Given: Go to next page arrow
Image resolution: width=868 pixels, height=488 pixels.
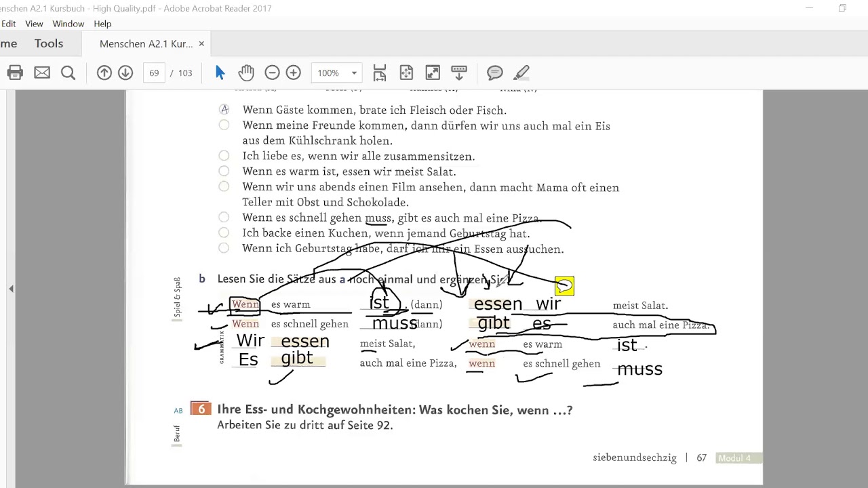Looking at the screenshot, I should click(x=125, y=73).
